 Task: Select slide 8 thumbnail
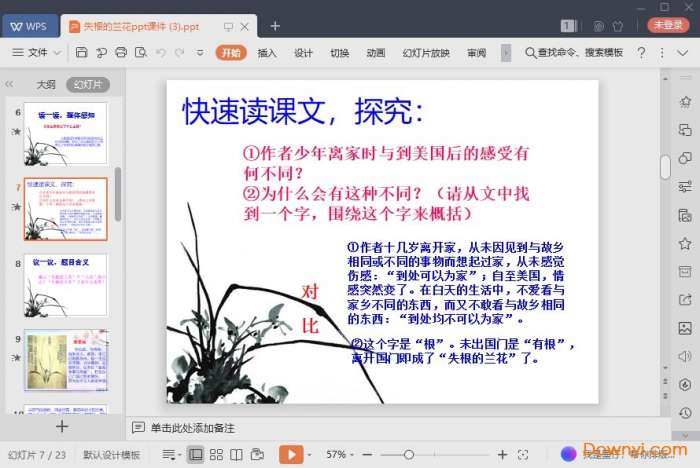click(x=66, y=285)
